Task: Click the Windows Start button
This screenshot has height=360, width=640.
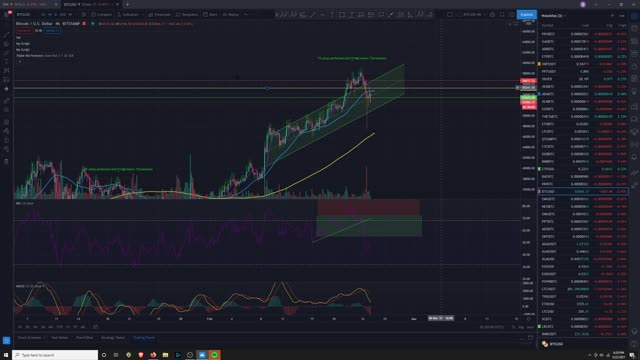Action: click(x=6, y=355)
